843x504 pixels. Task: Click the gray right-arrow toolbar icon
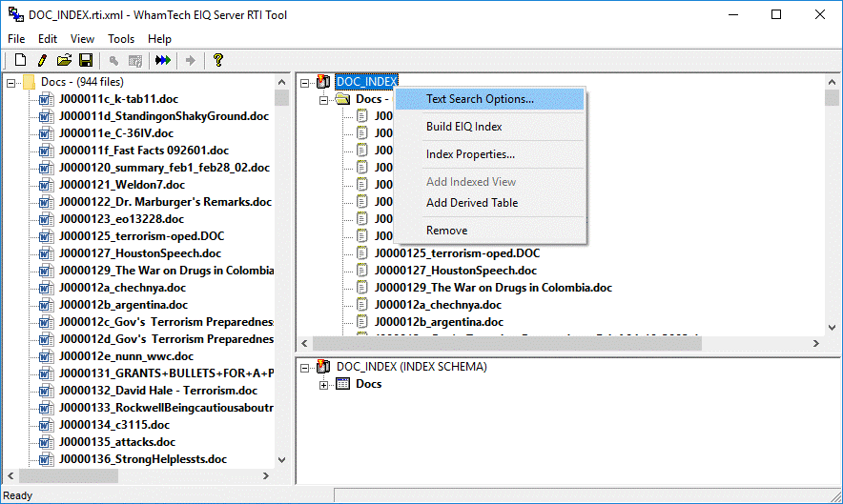click(191, 60)
